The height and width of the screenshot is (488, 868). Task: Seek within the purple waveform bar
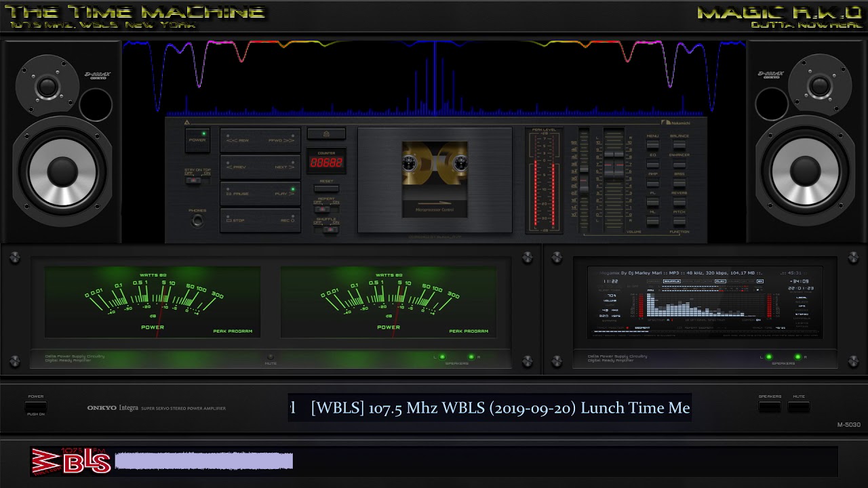click(x=204, y=462)
